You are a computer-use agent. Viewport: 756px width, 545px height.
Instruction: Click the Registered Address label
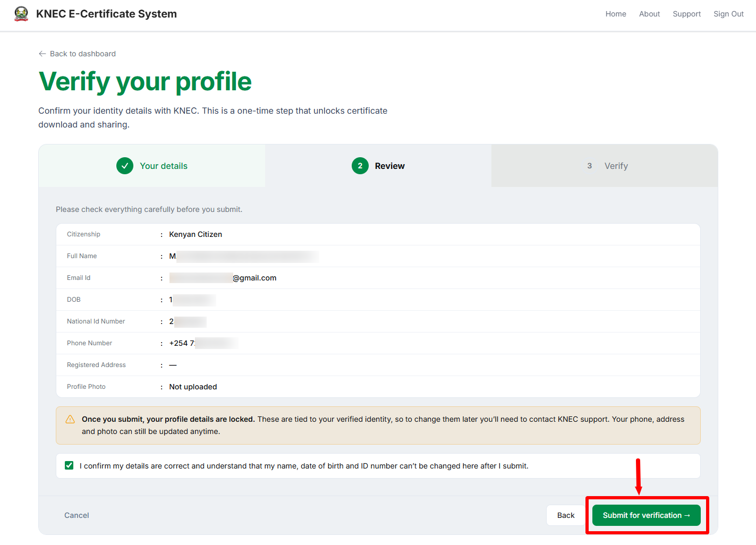(x=96, y=365)
